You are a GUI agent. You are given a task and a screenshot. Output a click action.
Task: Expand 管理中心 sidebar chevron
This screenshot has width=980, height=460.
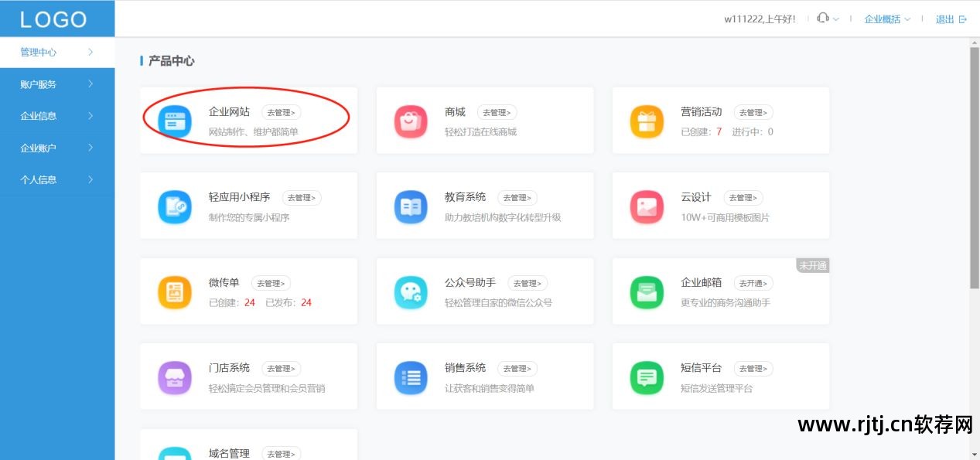(x=90, y=52)
